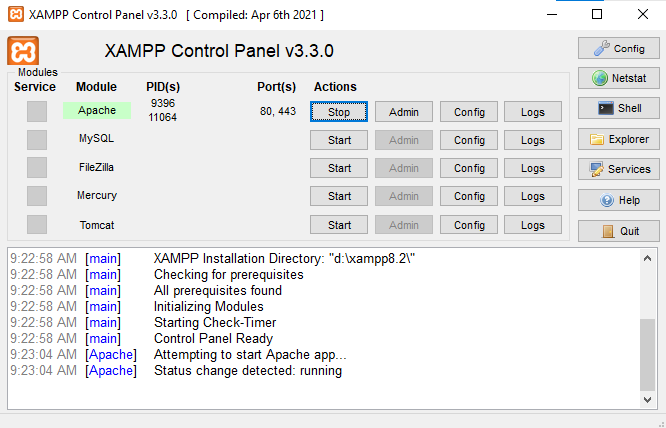The width and height of the screenshot is (666, 428).
Task: Toggle the Apache service checkbox
Action: pos(37,111)
